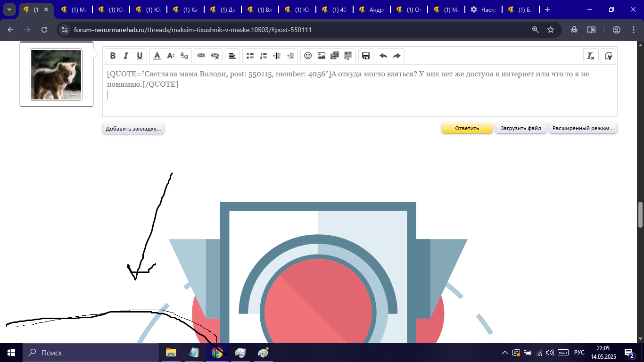The image size is (644, 362).
Task: Click the yellow Ответить button
Action: [x=467, y=128]
